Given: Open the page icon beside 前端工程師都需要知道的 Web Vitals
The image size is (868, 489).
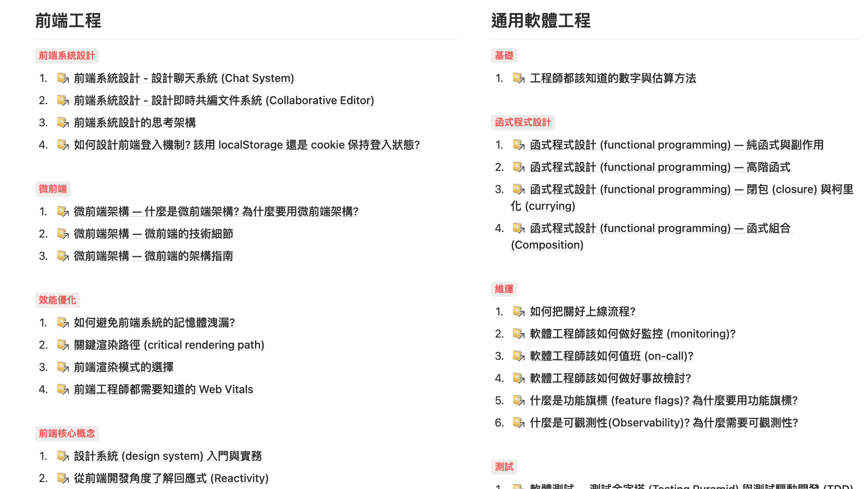Looking at the screenshot, I should (62, 389).
